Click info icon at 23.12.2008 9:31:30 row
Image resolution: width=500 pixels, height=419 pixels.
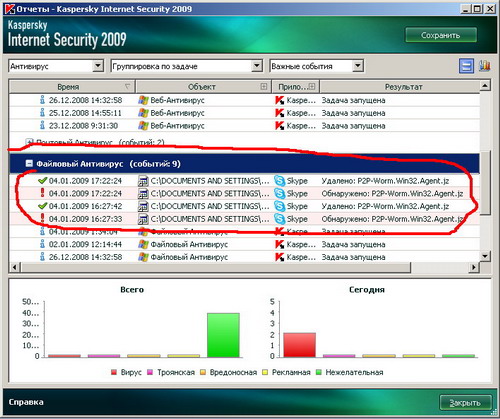42,125
